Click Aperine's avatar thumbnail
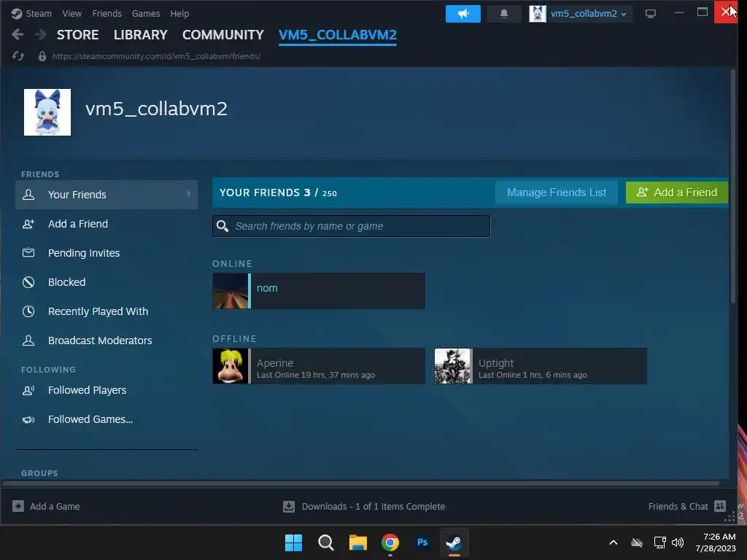The height and width of the screenshot is (560, 747). point(230,366)
